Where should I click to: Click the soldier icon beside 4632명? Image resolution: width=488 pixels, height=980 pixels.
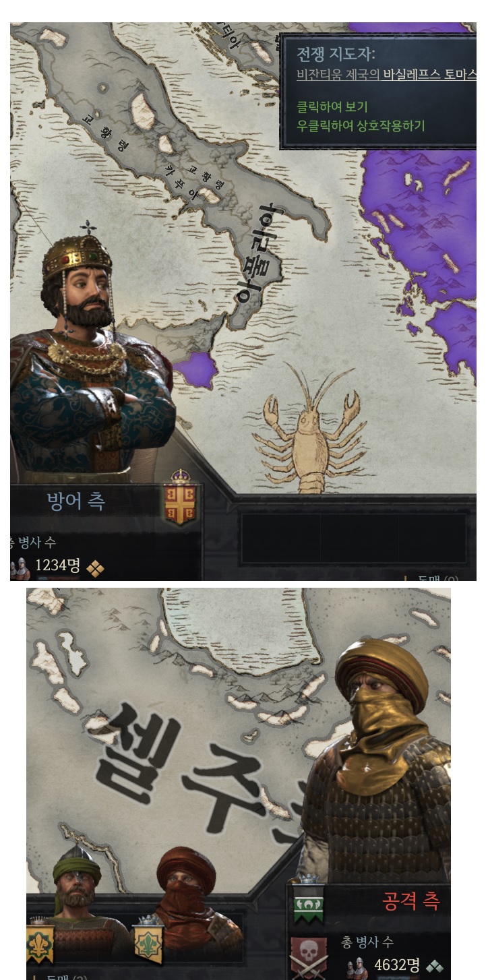(x=357, y=967)
